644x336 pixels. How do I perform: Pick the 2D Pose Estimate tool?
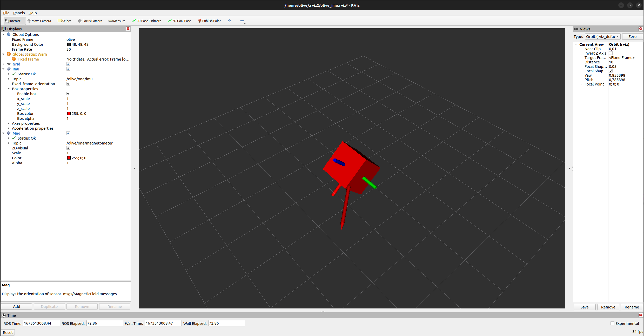coord(146,21)
